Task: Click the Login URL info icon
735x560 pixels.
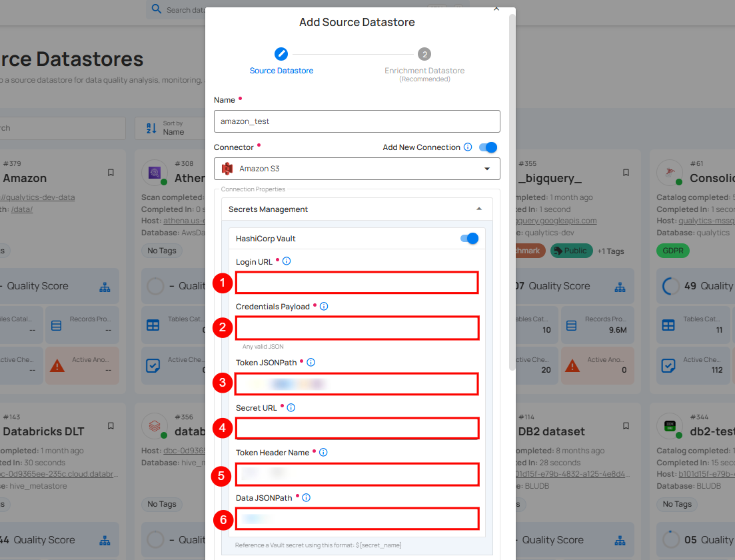Action: [x=287, y=261]
